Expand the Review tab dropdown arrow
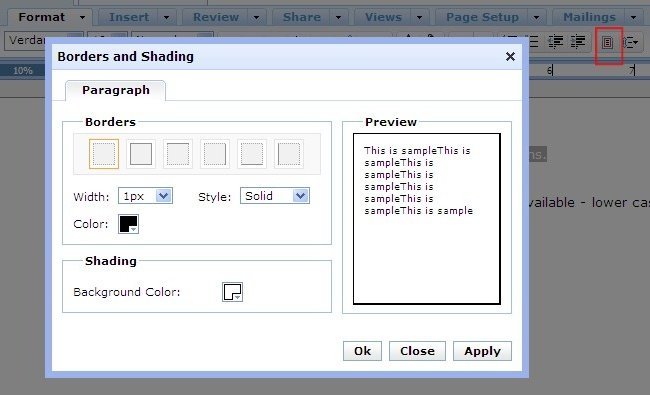Viewport: 650px width, 395px height. [257, 17]
